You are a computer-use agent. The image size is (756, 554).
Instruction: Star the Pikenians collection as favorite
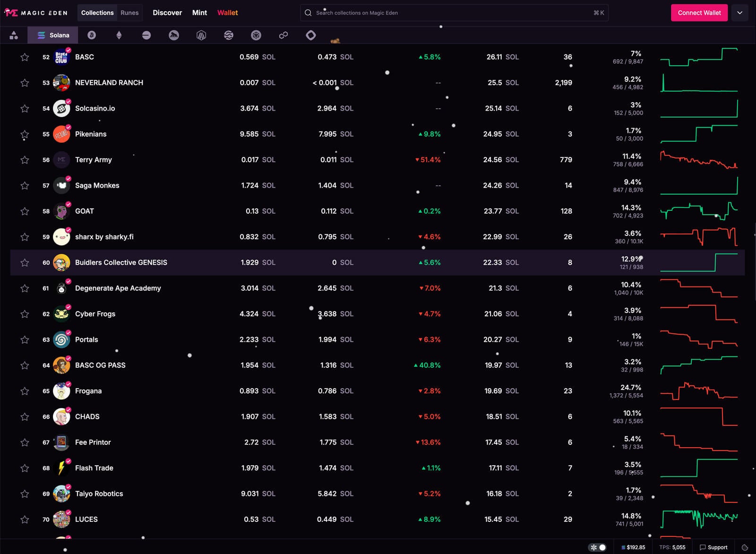pyautogui.click(x=25, y=134)
